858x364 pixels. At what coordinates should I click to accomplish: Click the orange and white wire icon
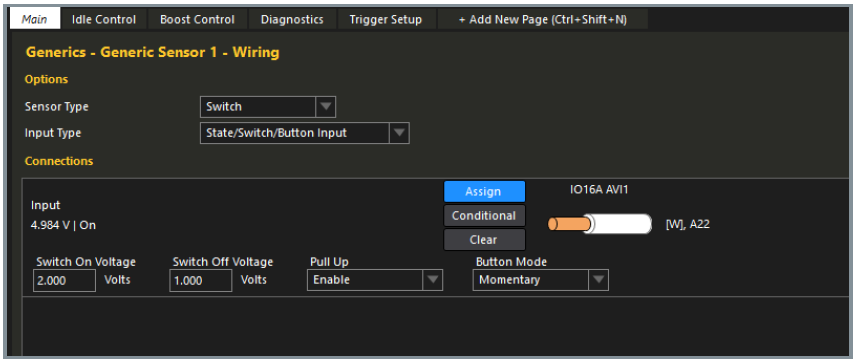(x=600, y=224)
